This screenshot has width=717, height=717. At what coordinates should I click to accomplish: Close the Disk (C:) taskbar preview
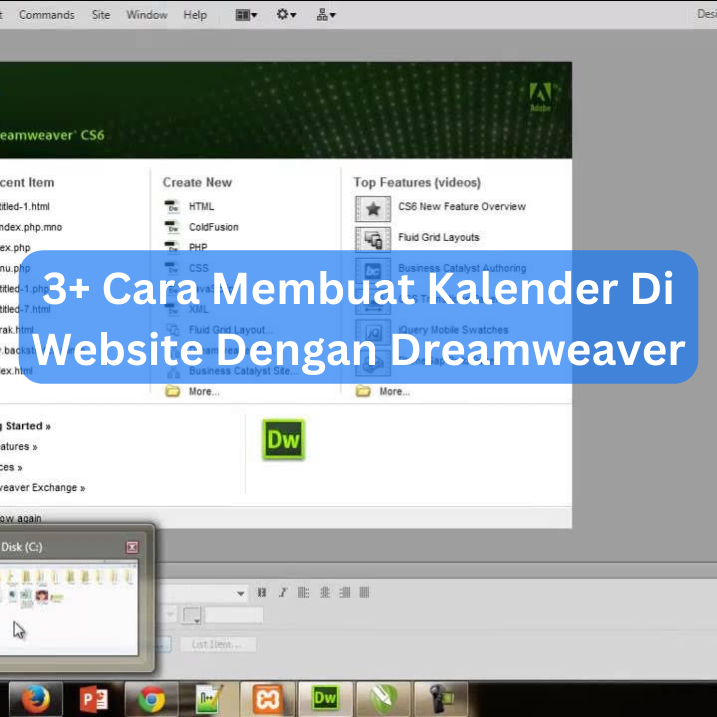tap(132, 547)
